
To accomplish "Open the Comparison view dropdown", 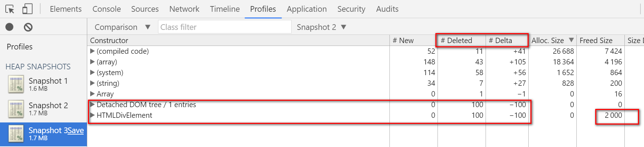I will pyautogui.click(x=122, y=27).
